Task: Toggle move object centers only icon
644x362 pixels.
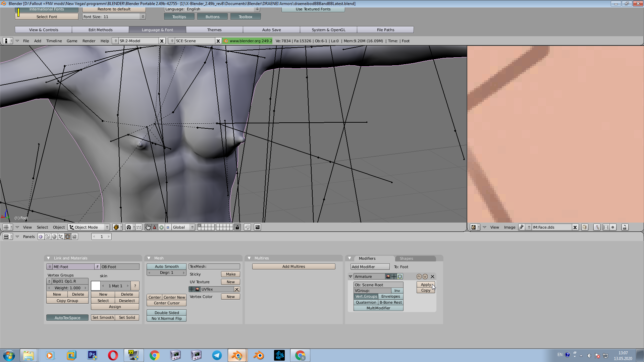Action: point(139,227)
